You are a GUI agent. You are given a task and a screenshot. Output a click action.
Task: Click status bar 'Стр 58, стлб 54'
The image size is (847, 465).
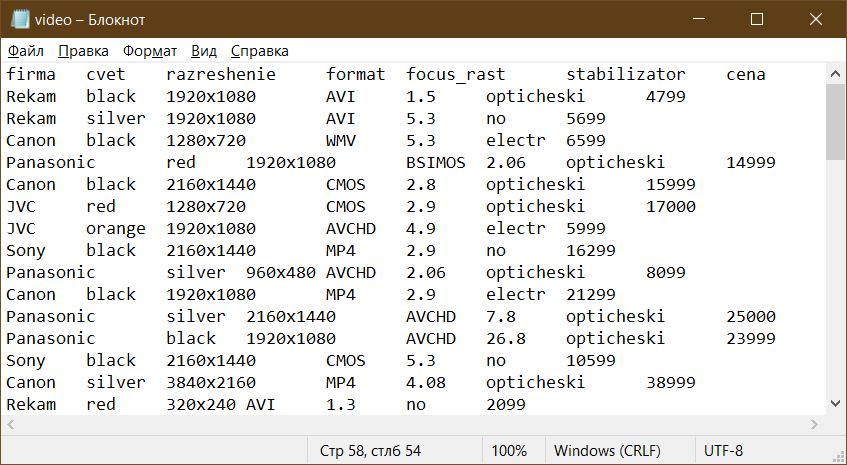click(x=370, y=450)
